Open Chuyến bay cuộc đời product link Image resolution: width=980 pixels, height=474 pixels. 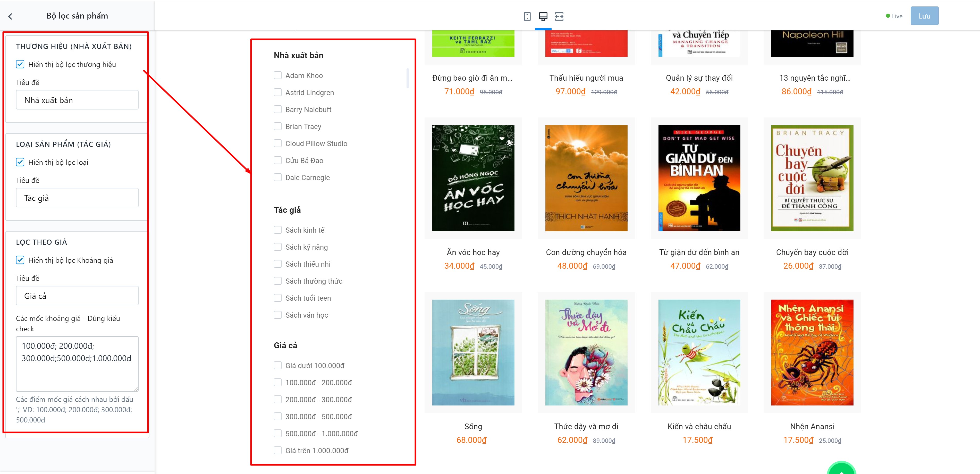click(812, 252)
